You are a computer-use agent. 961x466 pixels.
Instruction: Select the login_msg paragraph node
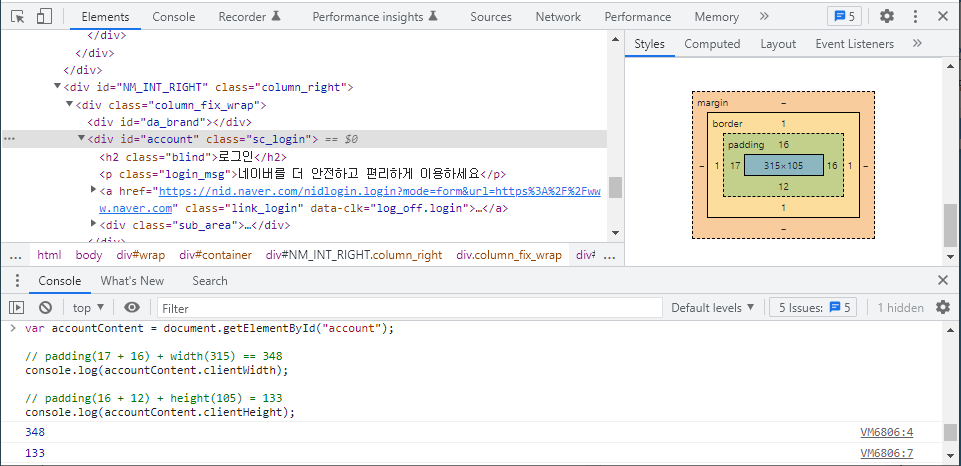(x=303, y=174)
